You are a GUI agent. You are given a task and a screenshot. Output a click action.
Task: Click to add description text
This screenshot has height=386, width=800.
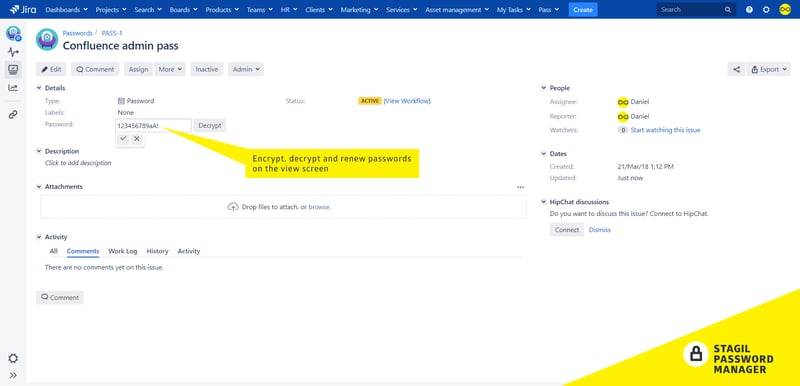coord(78,163)
